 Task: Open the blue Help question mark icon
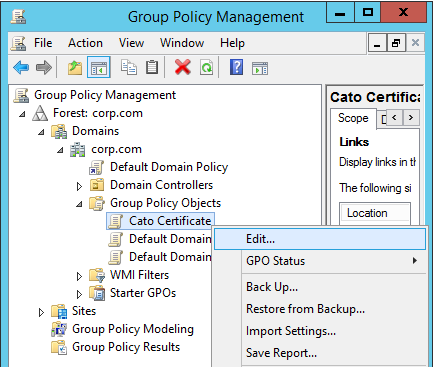click(236, 67)
